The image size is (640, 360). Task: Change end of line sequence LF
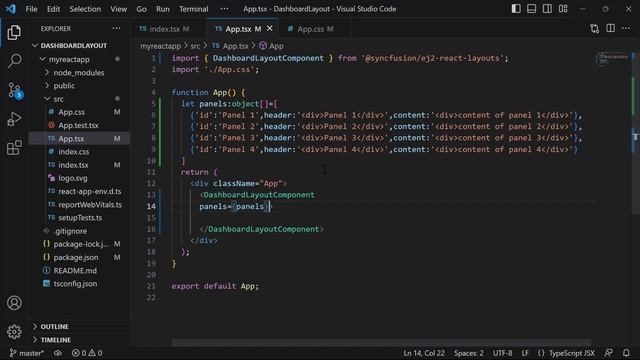pos(525,353)
